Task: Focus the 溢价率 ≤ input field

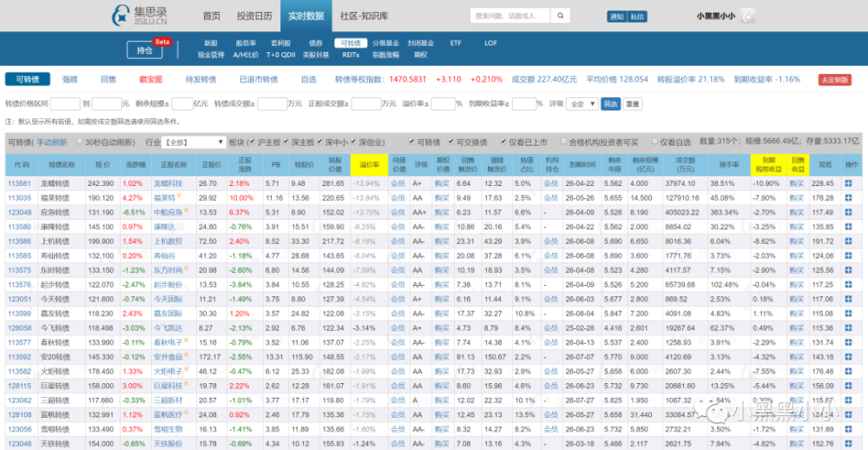Action: point(443,103)
